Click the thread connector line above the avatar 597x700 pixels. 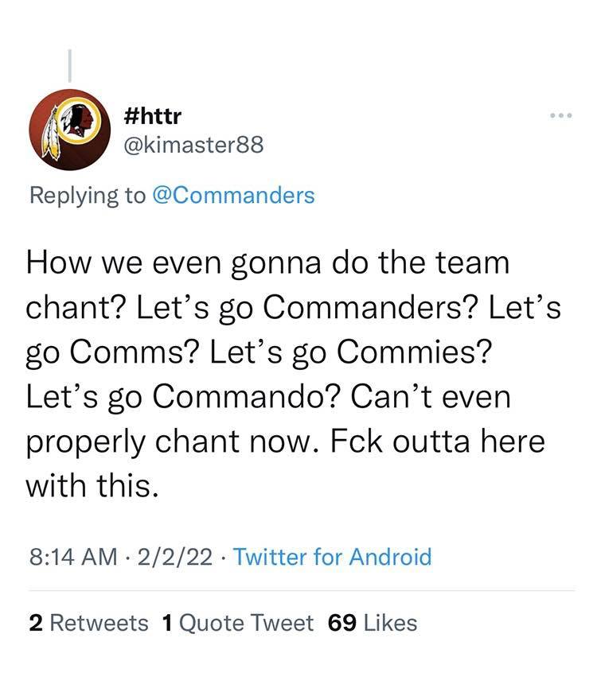click(x=70, y=65)
